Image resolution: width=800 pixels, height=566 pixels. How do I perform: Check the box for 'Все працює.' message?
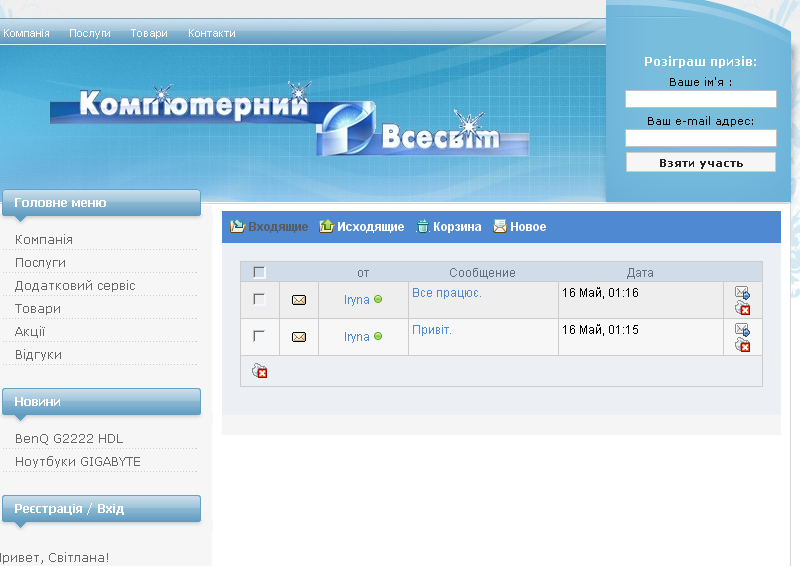tap(259, 299)
